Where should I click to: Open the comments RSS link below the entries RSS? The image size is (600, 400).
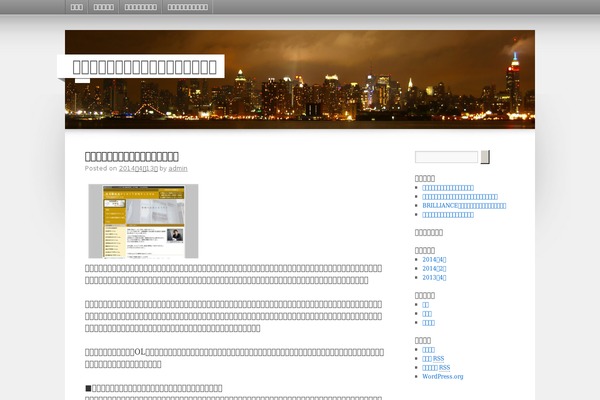coord(436,367)
